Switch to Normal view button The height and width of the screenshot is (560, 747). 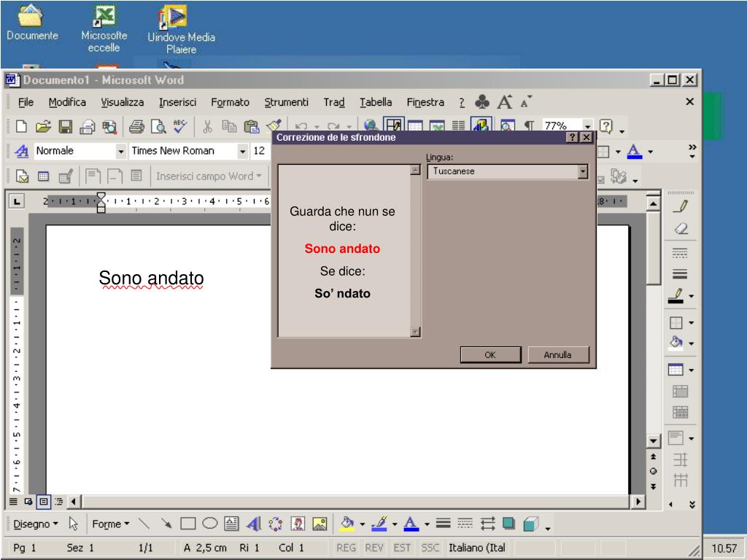(13, 502)
